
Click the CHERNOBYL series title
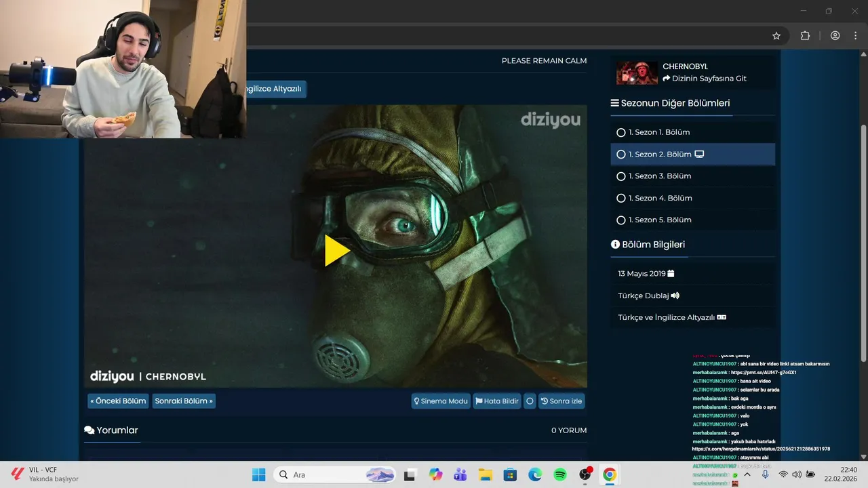point(685,66)
